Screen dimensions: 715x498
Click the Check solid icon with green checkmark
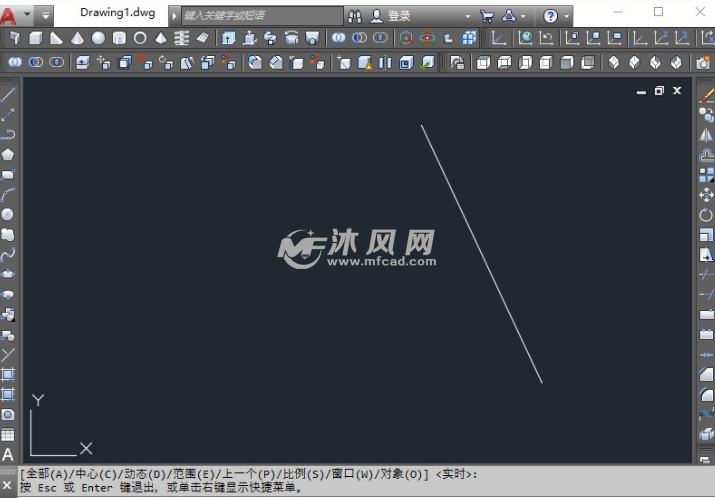(427, 62)
